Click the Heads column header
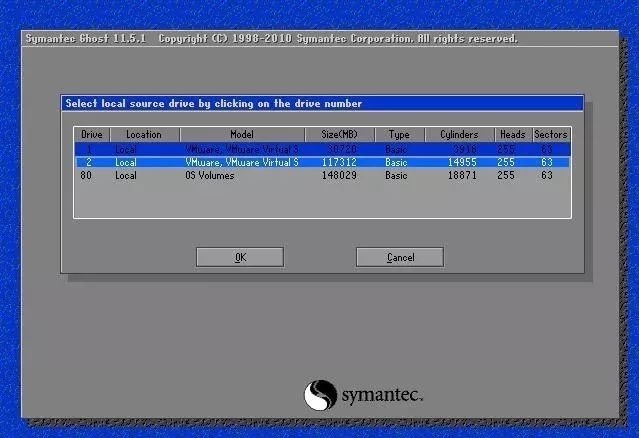Screen dimensions: 639x438 coord(513,134)
